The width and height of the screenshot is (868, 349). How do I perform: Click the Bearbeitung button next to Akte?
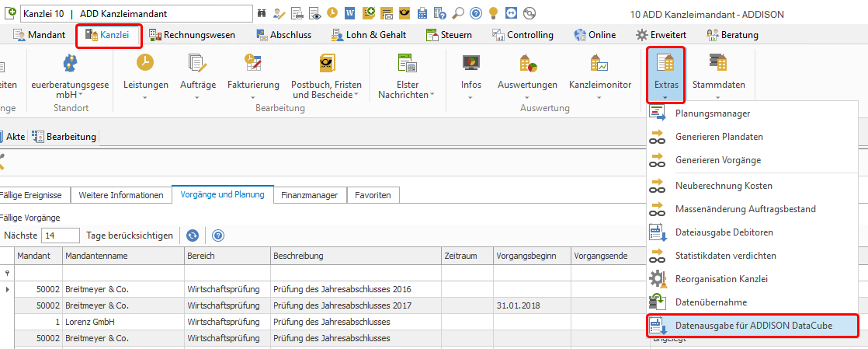coord(64,136)
